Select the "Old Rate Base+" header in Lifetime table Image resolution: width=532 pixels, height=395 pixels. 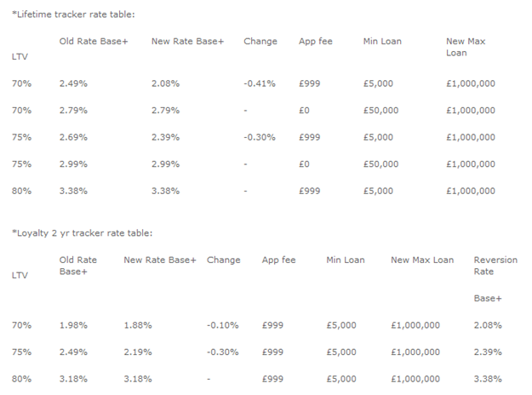pyautogui.click(x=93, y=41)
